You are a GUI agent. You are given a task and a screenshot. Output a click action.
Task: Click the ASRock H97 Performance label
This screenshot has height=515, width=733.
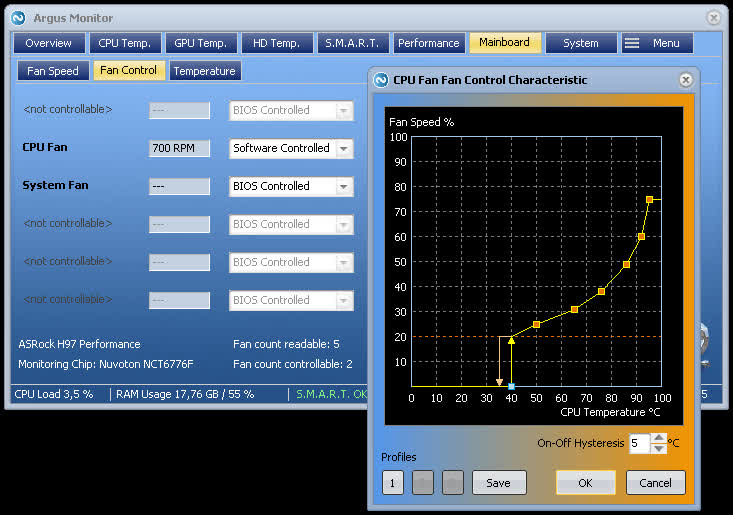(79, 344)
